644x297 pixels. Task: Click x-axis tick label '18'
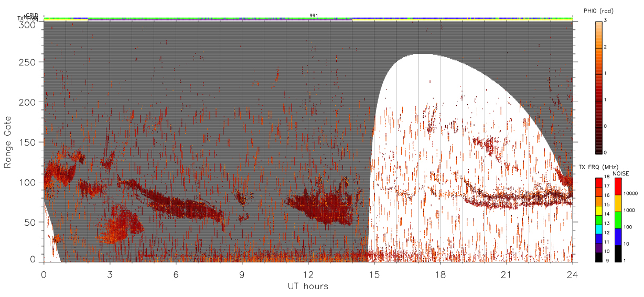pos(441,274)
